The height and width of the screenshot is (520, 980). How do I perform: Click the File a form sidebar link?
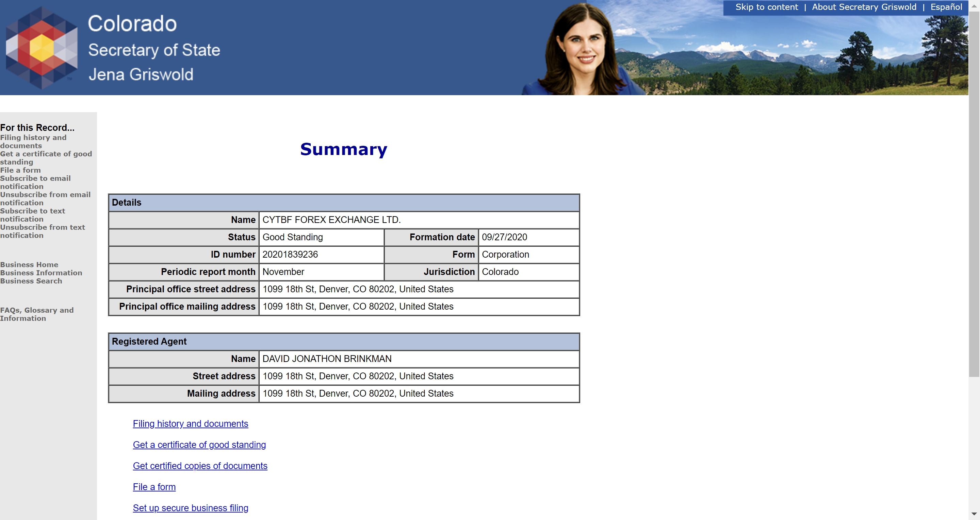coord(21,170)
